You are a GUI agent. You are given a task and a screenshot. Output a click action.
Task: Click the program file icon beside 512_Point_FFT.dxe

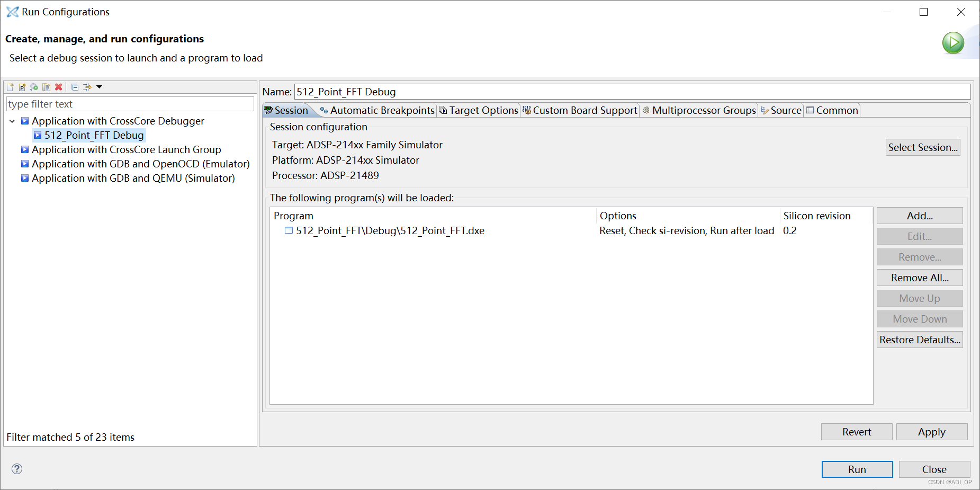[x=289, y=230]
